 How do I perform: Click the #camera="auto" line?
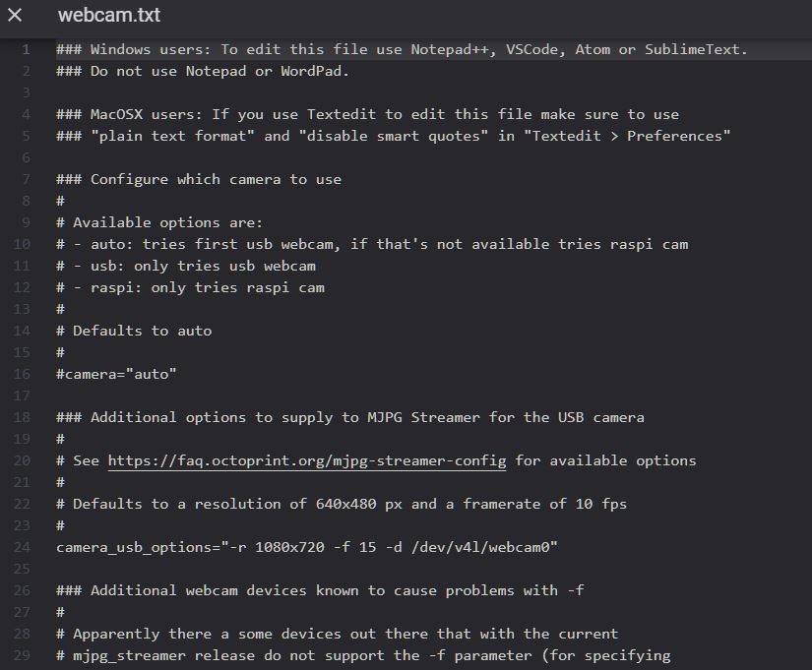[116, 374]
